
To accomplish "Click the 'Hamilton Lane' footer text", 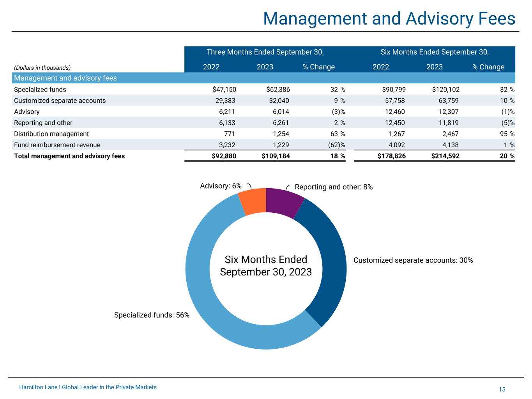I will [88, 387].
